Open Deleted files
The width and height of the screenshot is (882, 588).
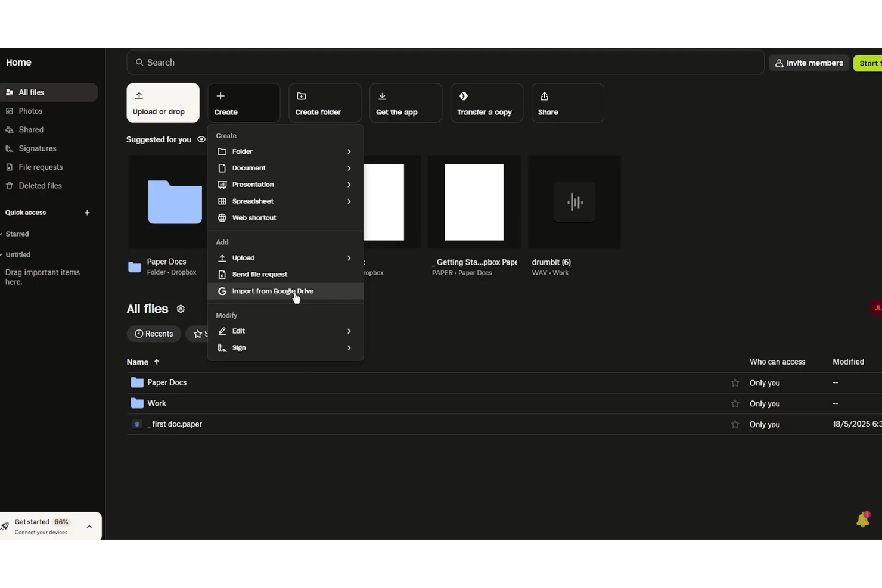[x=40, y=185]
